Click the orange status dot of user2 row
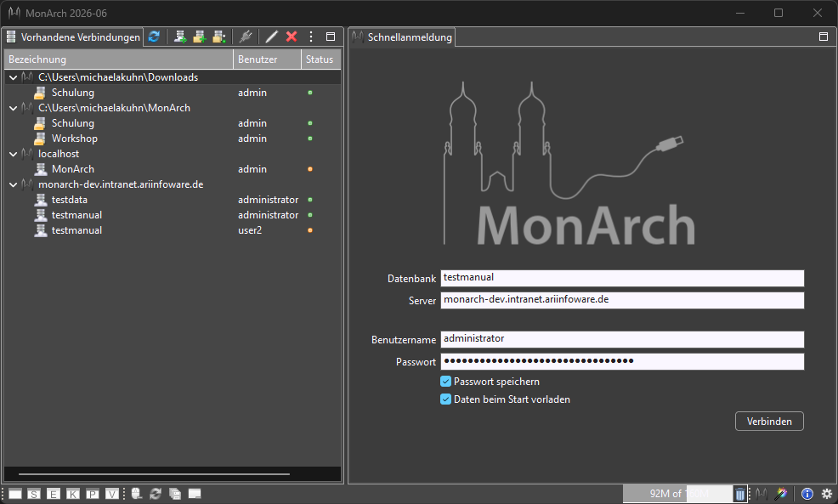The image size is (838, 504). (x=310, y=230)
